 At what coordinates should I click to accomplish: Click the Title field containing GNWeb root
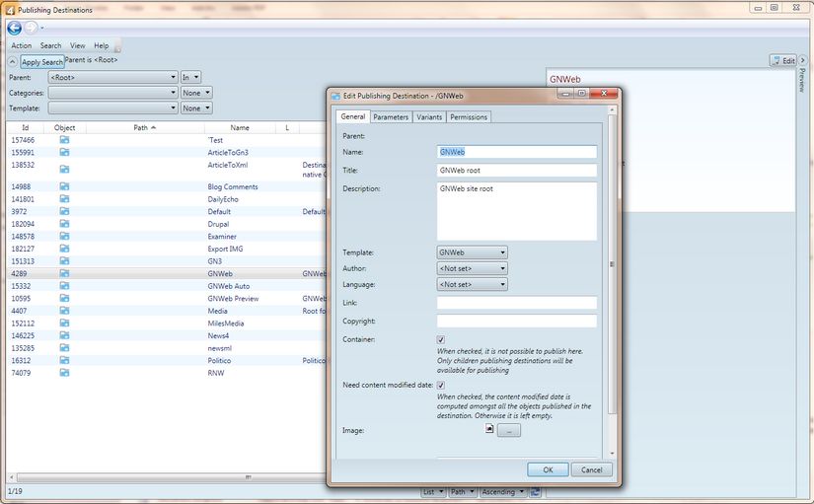click(517, 171)
